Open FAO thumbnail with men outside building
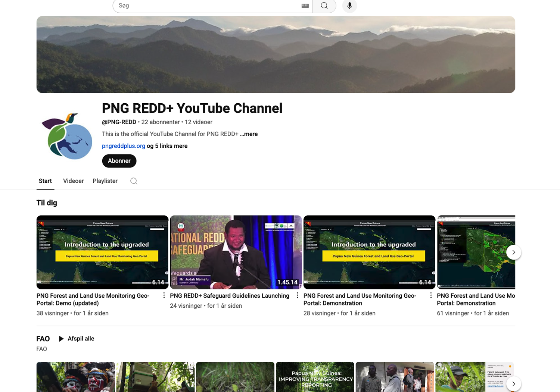 (x=395, y=377)
